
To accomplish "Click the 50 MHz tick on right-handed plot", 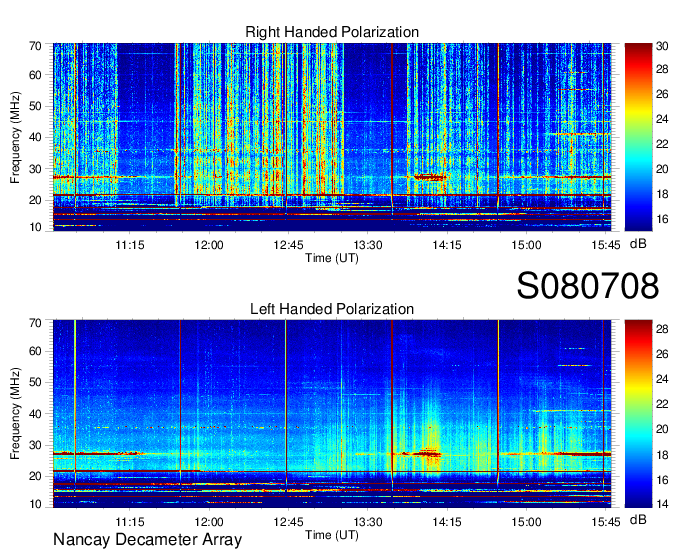I will [x=35, y=106].
